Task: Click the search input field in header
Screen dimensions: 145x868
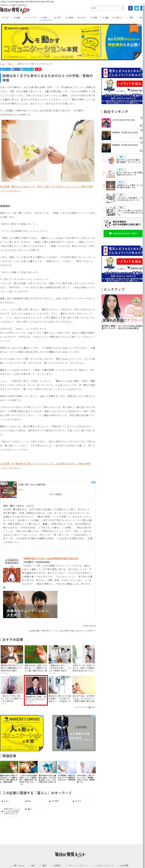Action: click(x=106, y=8)
